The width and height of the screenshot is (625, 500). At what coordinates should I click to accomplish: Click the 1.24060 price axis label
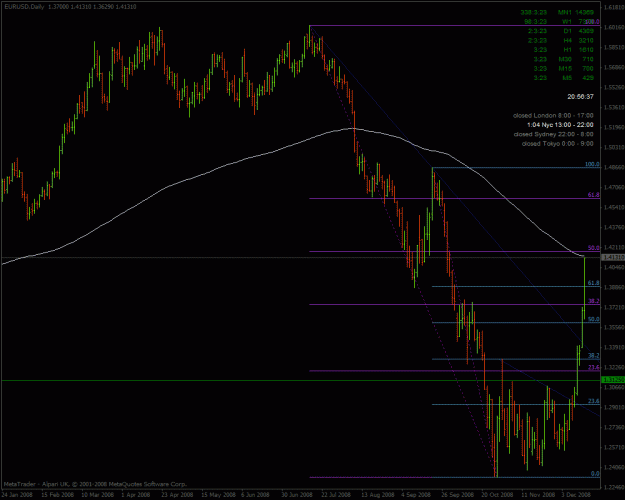pyautogui.click(x=614, y=467)
